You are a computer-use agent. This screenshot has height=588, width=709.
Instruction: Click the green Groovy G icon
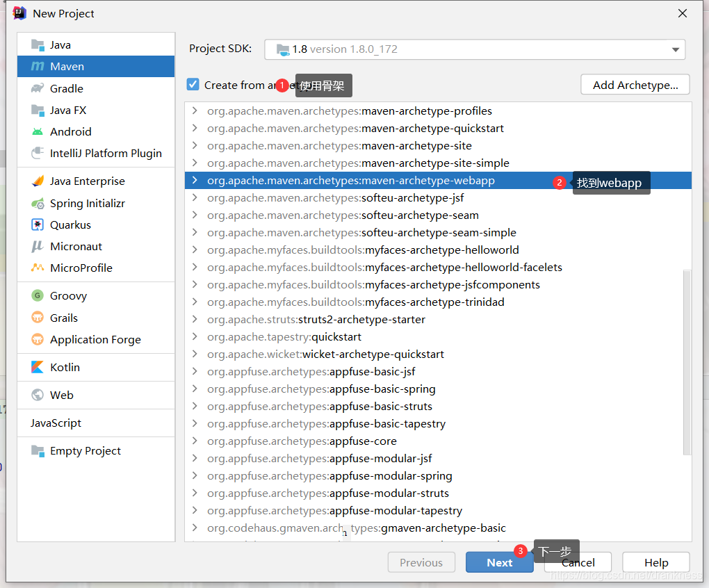pyautogui.click(x=38, y=295)
